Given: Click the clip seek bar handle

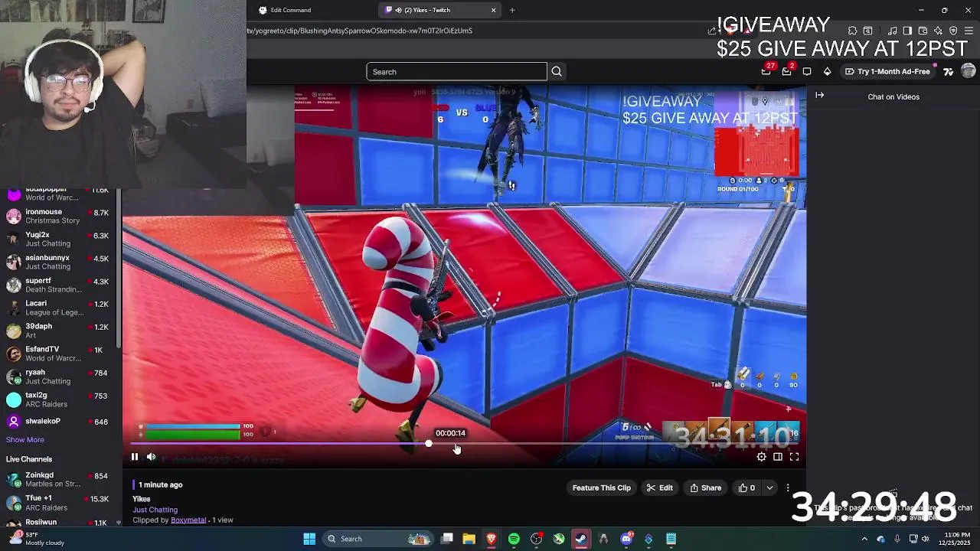Looking at the screenshot, I should [x=429, y=444].
